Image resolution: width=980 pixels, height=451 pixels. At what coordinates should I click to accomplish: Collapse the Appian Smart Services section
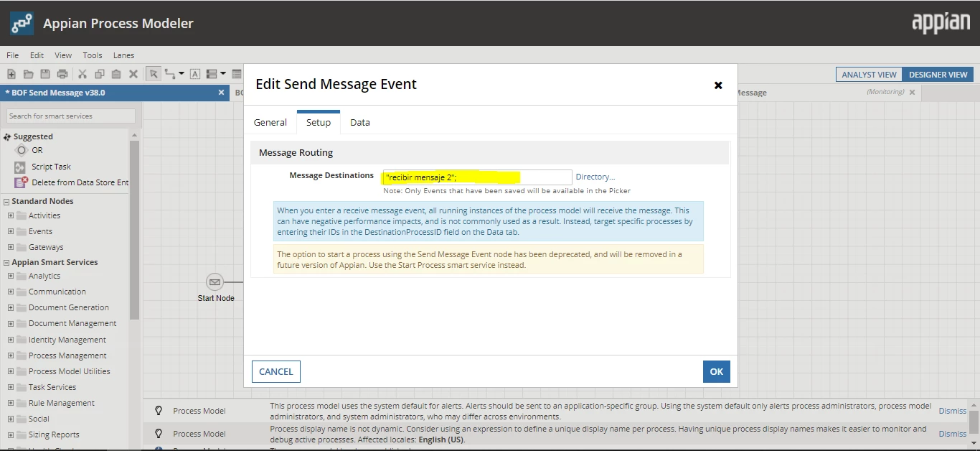point(6,263)
